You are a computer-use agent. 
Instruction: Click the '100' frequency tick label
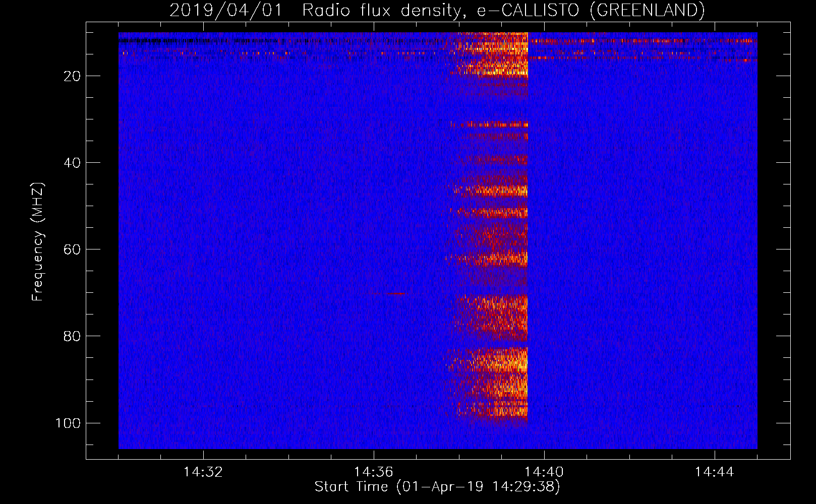(x=68, y=423)
